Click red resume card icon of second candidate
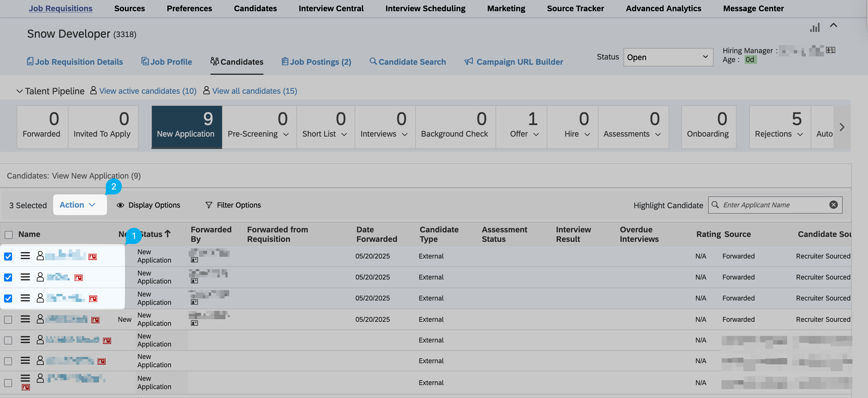The height and width of the screenshot is (398, 868). 79,278
